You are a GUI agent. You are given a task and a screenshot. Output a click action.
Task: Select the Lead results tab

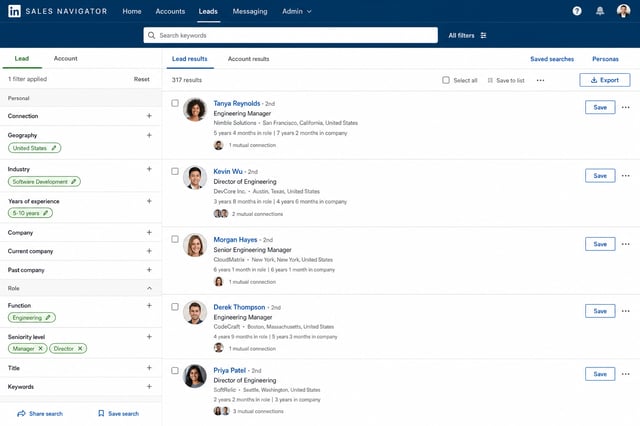pos(189,59)
